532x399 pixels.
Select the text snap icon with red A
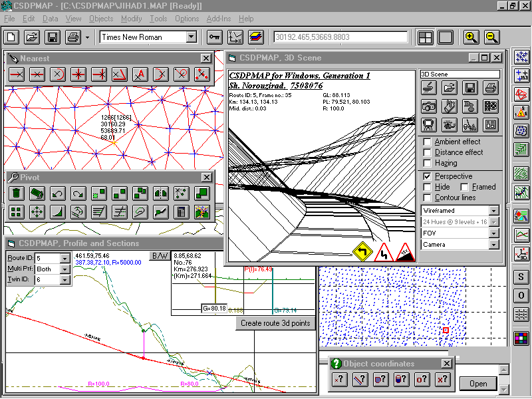[x=140, y=74]
